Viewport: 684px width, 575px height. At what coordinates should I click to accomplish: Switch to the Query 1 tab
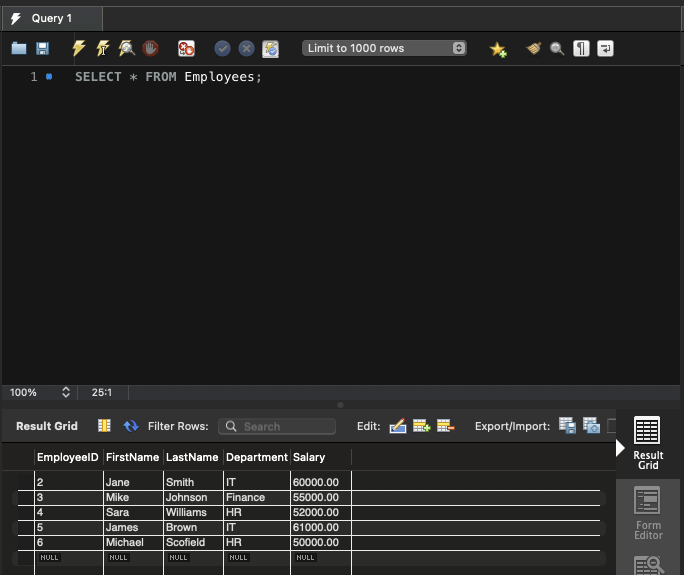click(x=52, y=18)
